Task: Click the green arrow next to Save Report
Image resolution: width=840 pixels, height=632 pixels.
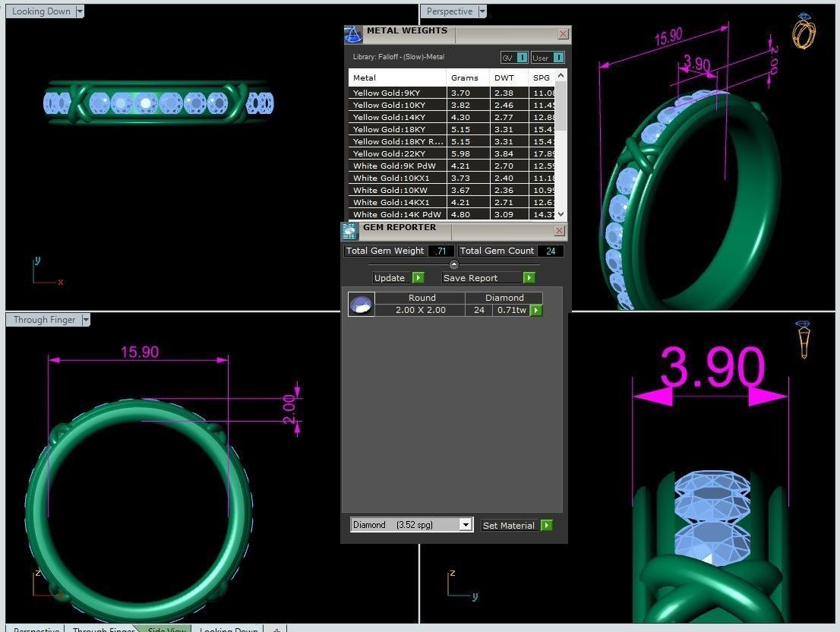Action: (529, 277)
